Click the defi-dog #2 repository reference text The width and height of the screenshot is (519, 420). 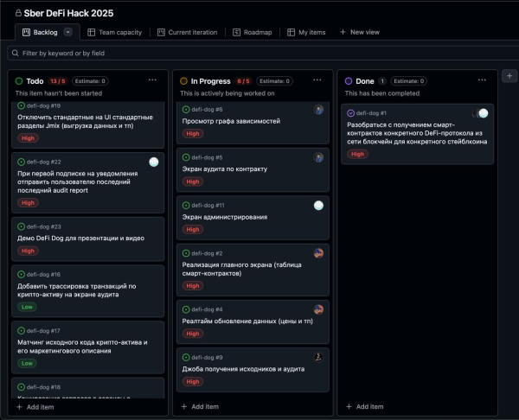[207, 253]
